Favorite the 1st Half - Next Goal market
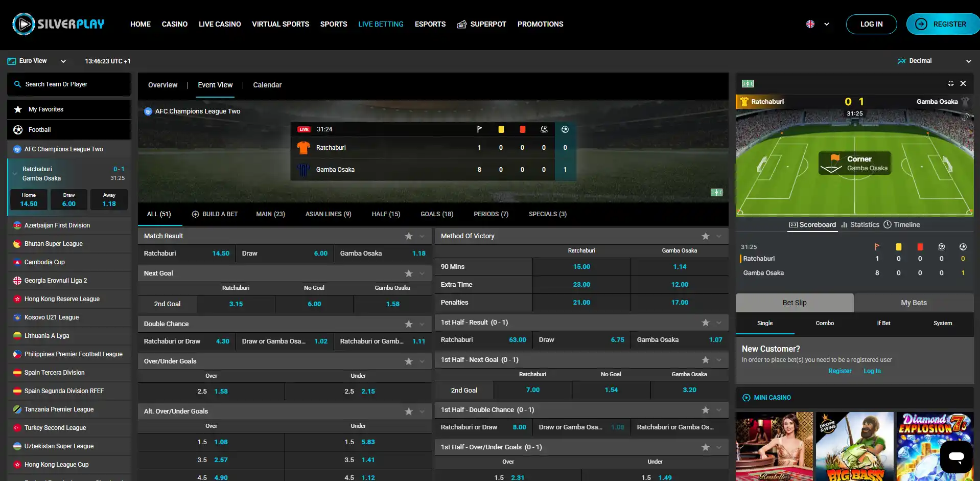The image size is (980, 481). (x=706, y=360)
